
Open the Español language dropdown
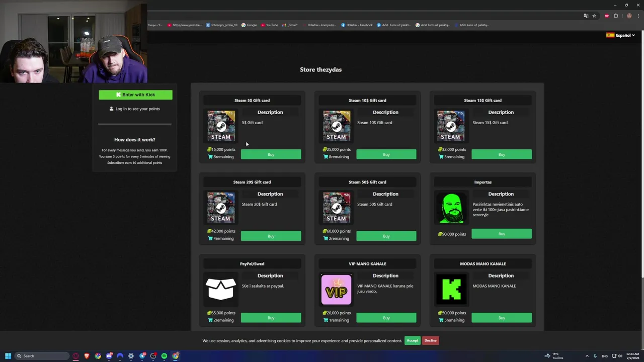[x=620, y=35]
